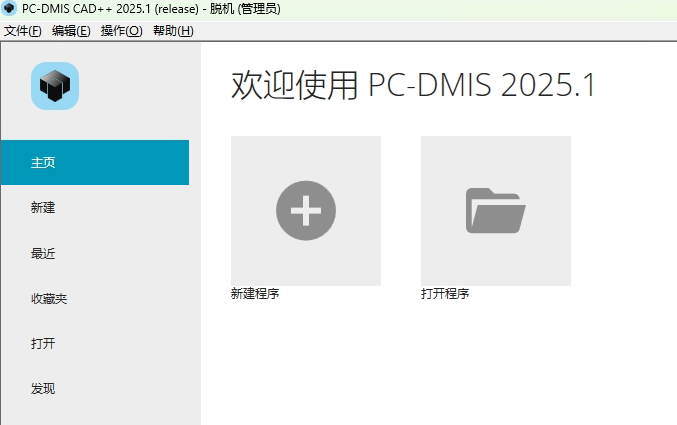Select the 主页 sidebar tab
The width and height of the screenshot is (677, 425).
pyautogui.click(x=95, y=162)
